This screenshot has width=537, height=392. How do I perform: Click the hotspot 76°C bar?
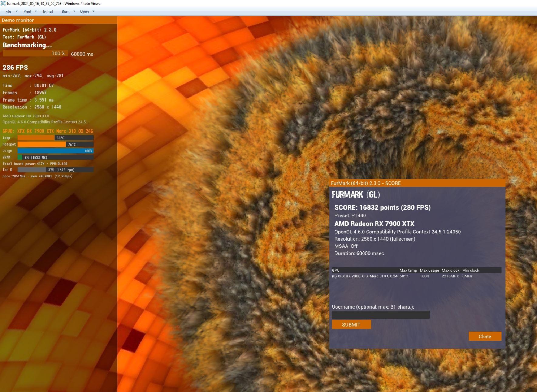55,144
